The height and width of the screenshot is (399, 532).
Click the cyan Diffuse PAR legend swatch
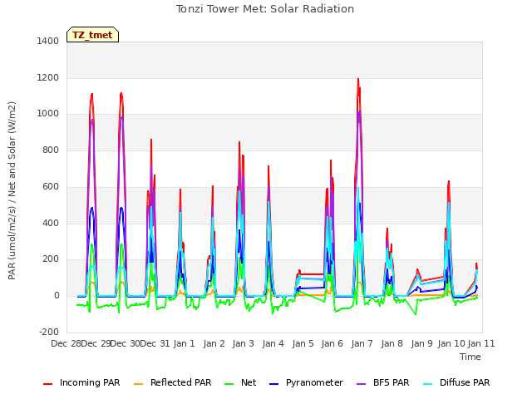(428, 384)
